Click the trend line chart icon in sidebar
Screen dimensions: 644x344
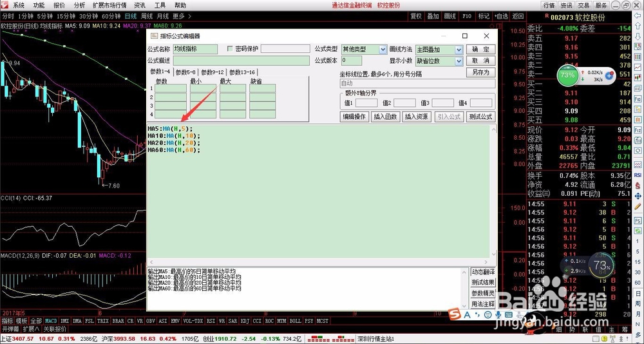pos(638,67)
